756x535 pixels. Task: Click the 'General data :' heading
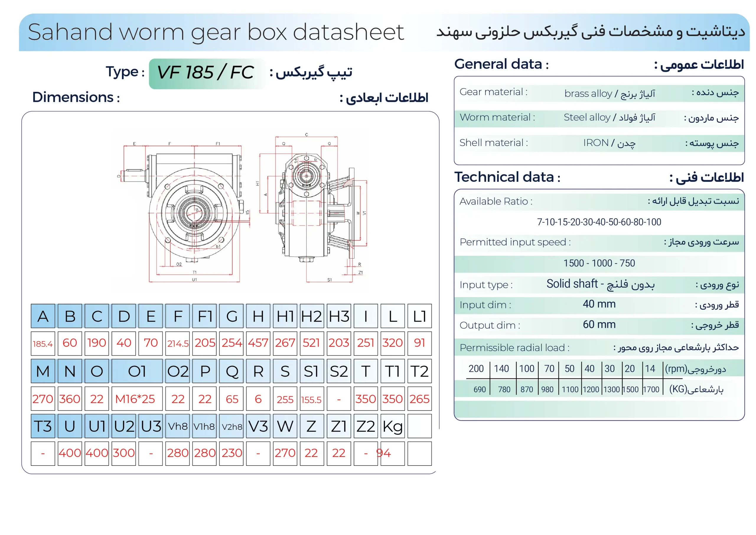[501, 64]
